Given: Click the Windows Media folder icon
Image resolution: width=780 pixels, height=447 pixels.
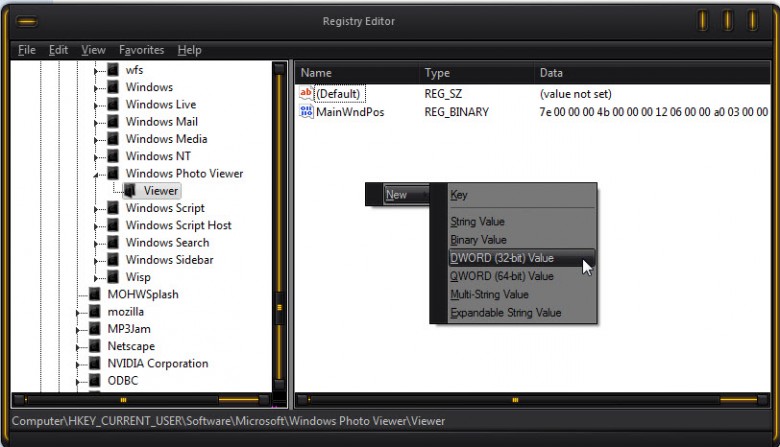Looking at the screenshot, I should [x=113, y=139].
